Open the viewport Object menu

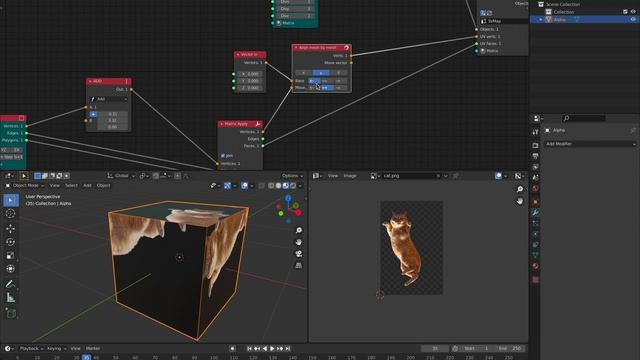(x=103, y=186)
